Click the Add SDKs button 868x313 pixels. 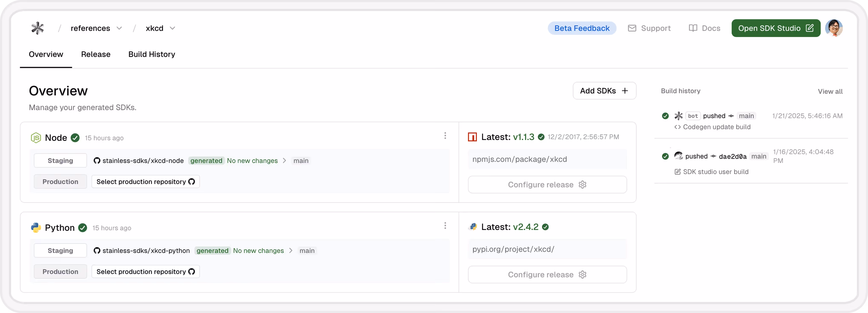tap(604, 91)
